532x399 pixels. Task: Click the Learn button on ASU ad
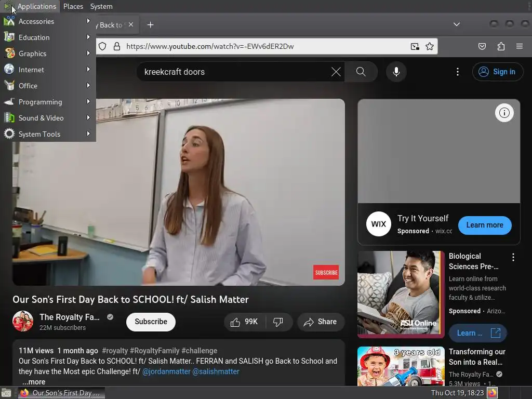pos(478,333)
